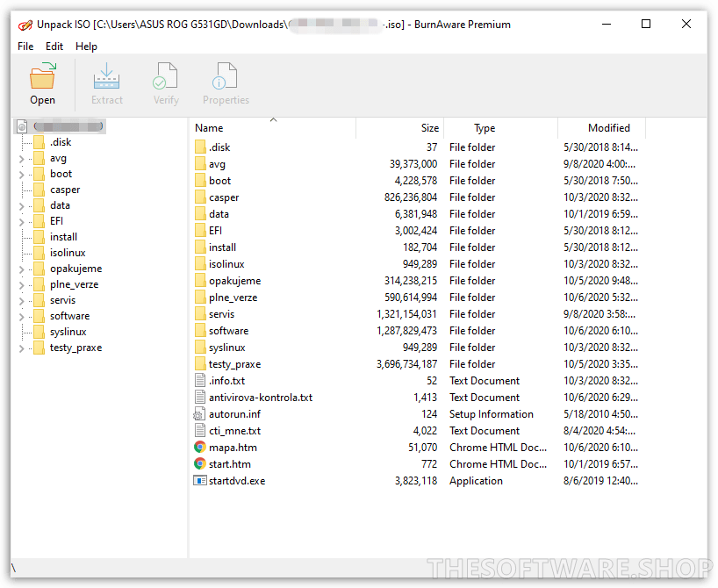Open the Edit menu

(54, 46)
